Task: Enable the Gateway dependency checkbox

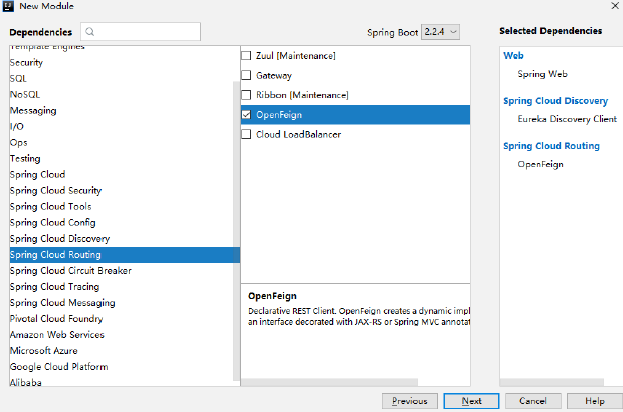Action: coord(247,75)
